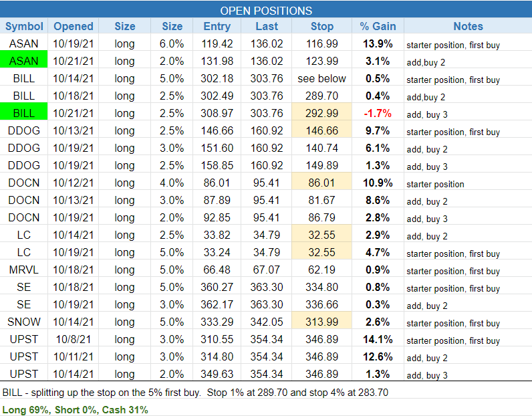Viewport: 532px width, 416px height.
Task: Select entry price 33.82
Action: (217, 235)
